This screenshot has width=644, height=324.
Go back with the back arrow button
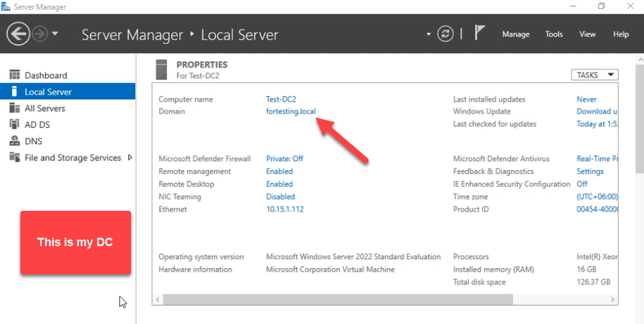pyautogui.click(x=18, y=34)
